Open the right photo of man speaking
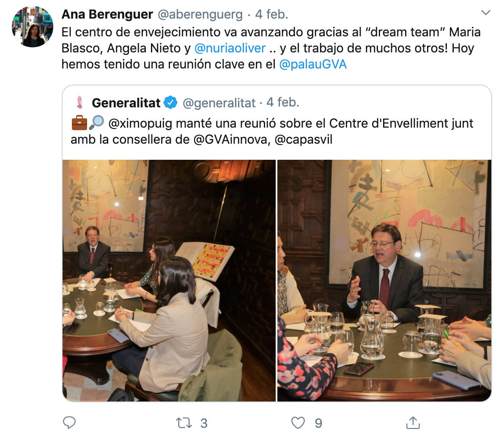 point(384,281)
